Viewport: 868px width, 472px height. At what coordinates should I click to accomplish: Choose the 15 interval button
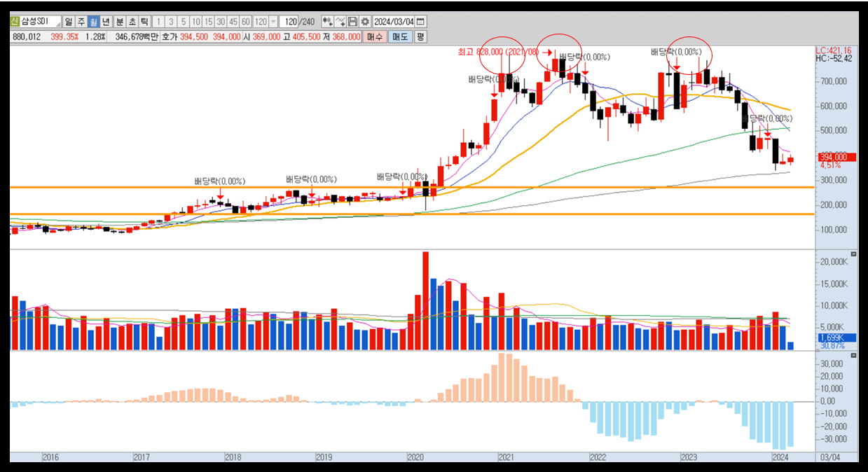pyautogui.click(x=209, y=22)
